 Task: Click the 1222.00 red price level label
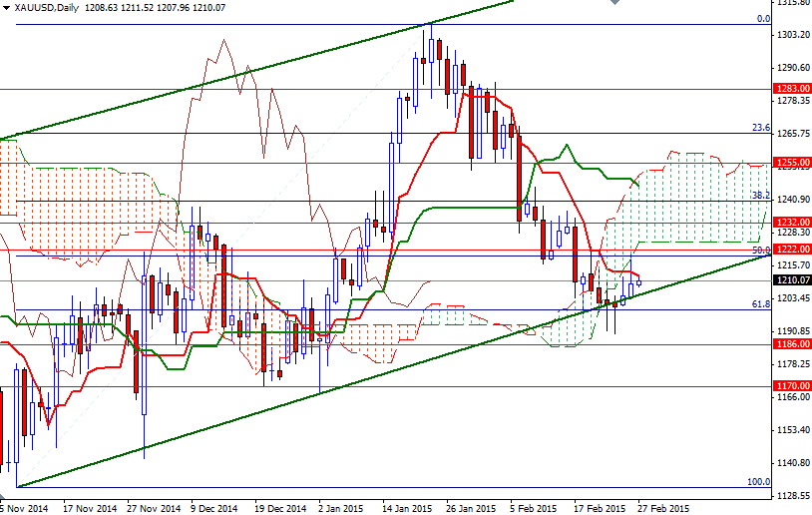tap(792, 249)
